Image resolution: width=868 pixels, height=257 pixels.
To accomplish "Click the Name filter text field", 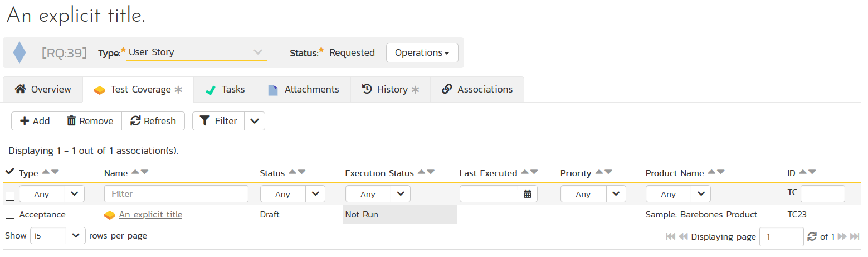I will [176, 194].
